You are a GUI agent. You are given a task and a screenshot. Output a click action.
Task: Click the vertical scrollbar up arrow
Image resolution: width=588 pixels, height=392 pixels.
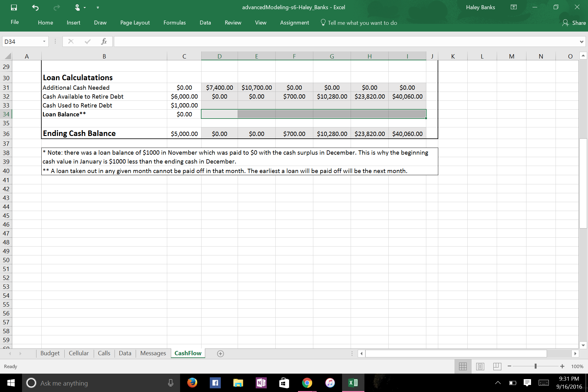[583, 56]
